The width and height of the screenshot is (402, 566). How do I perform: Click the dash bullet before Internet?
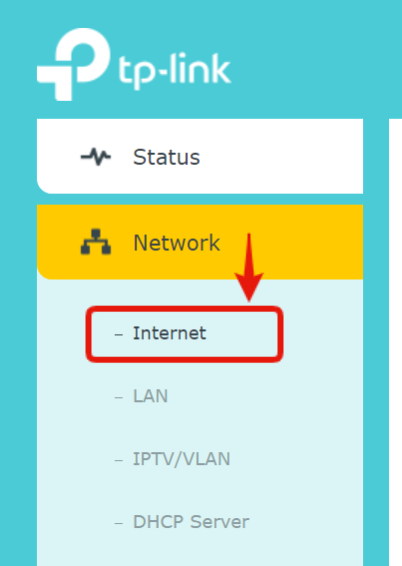[119, 335]
